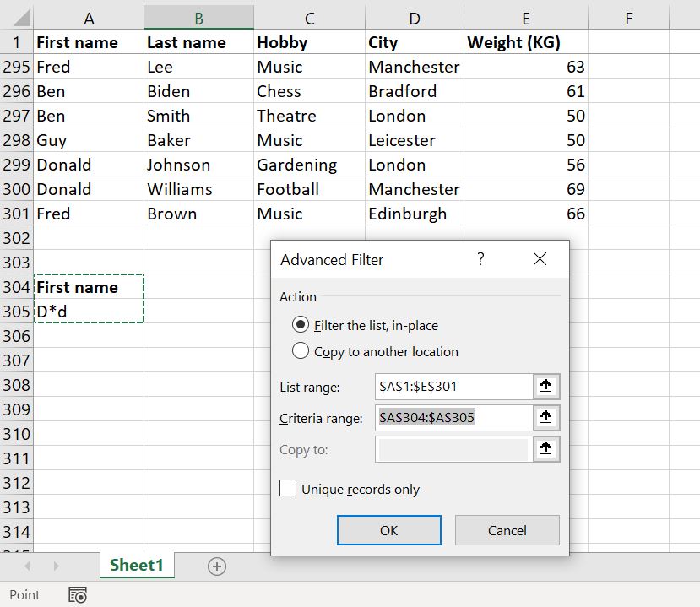The height and width of the screenshot is (607, 700).
Task: Add a new sheet with plus icon
Action: tap(217, 566)
